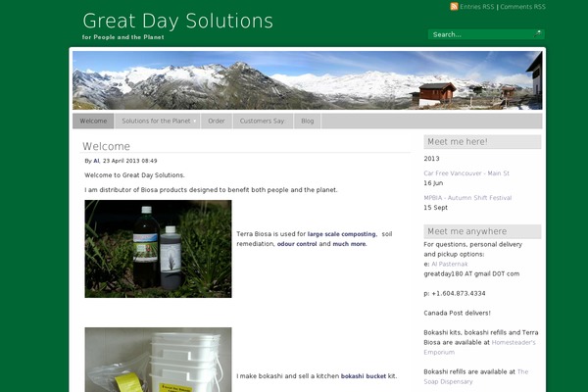Click the Canada Post delivers! text
The height and width of the screenshot is (392, 588).
[x=457, y=313]
